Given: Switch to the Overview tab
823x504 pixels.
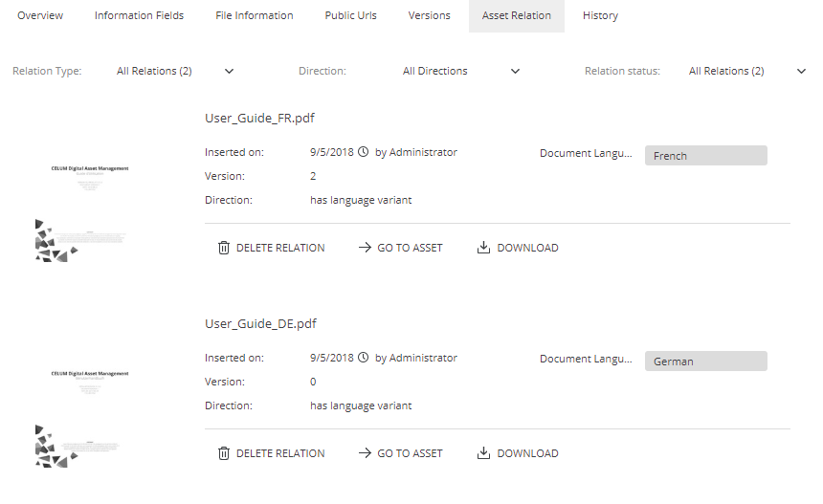Looking at the screenshot, I should 40,15.
